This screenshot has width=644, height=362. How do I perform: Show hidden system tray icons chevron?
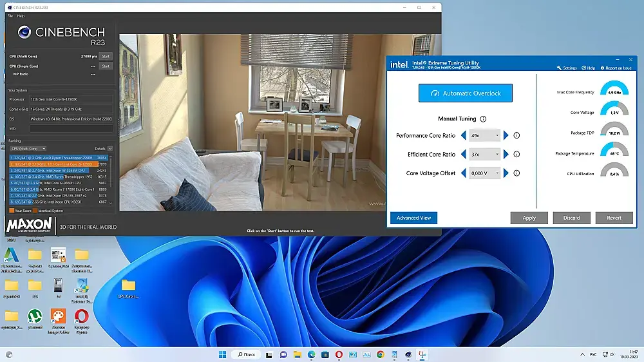point(582,355)
